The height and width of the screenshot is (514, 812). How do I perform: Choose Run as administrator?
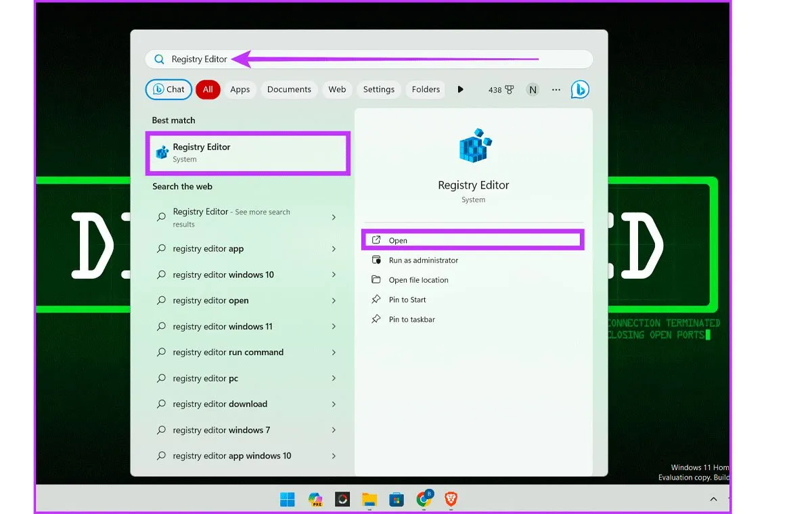423,260
